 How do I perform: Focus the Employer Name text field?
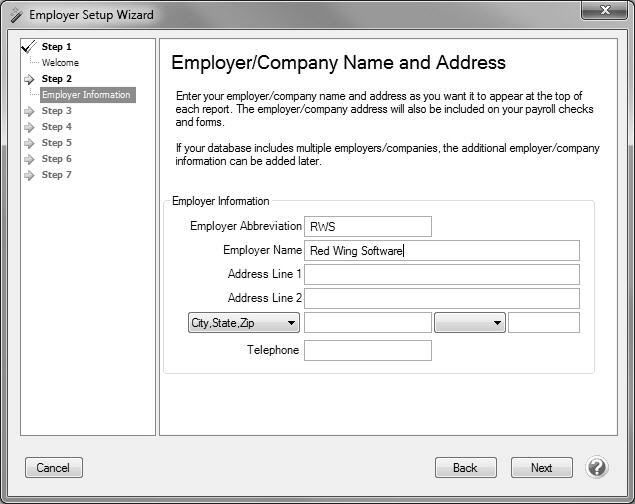(442, 251)
